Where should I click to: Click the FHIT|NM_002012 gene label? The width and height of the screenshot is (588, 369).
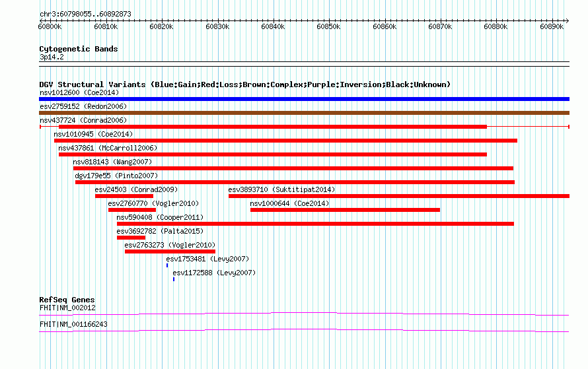(x=67, y=308)
